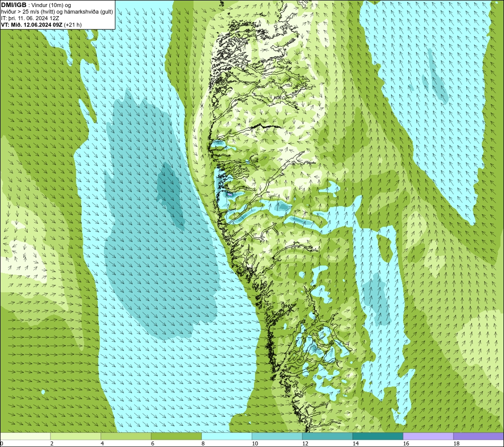Click the teal 12–14 m/s legend swatch
Screen dimensions: 504x447
tap(327, 436)
